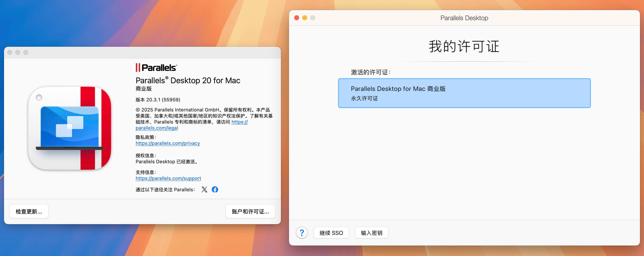Click the 隐私政策: label
Screen dimensions: 644x256
pos(146,137)
